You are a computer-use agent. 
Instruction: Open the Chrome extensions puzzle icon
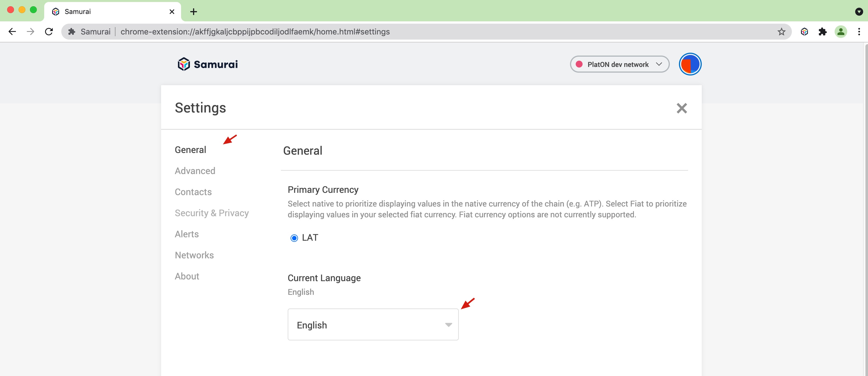point(822,32)
